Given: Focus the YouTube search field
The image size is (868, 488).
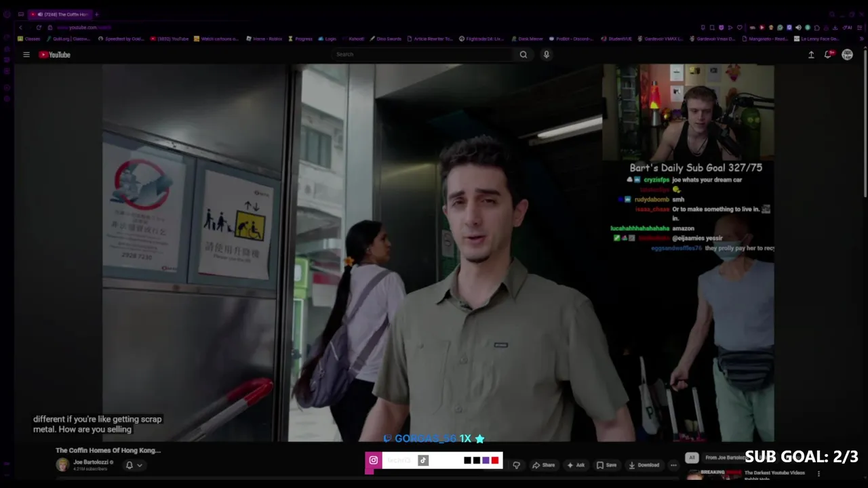Looking at the screenshot, I should [x=424, y=54].
